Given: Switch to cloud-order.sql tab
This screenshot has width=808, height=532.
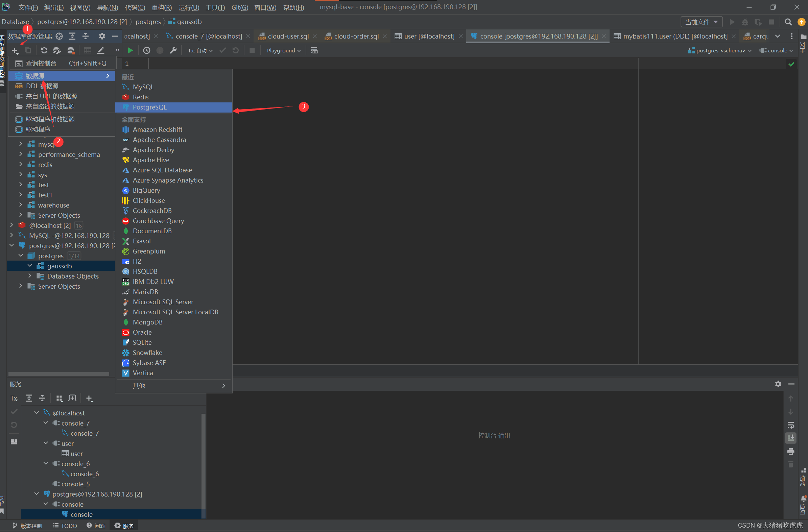Looking at the screenshot, I should pos(356,36).
